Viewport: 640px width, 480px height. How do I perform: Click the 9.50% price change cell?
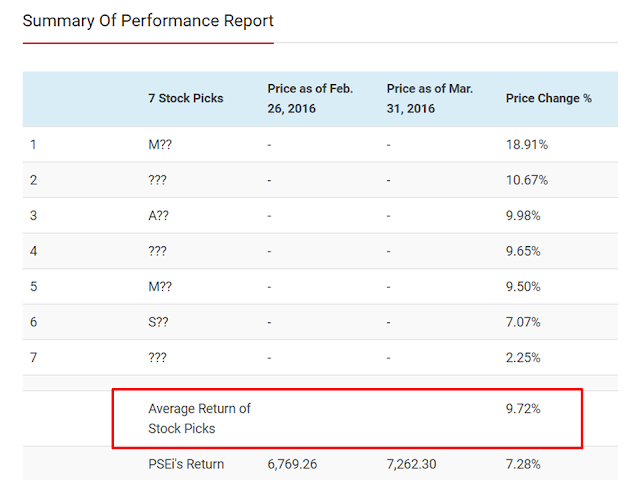click(526, 286)
